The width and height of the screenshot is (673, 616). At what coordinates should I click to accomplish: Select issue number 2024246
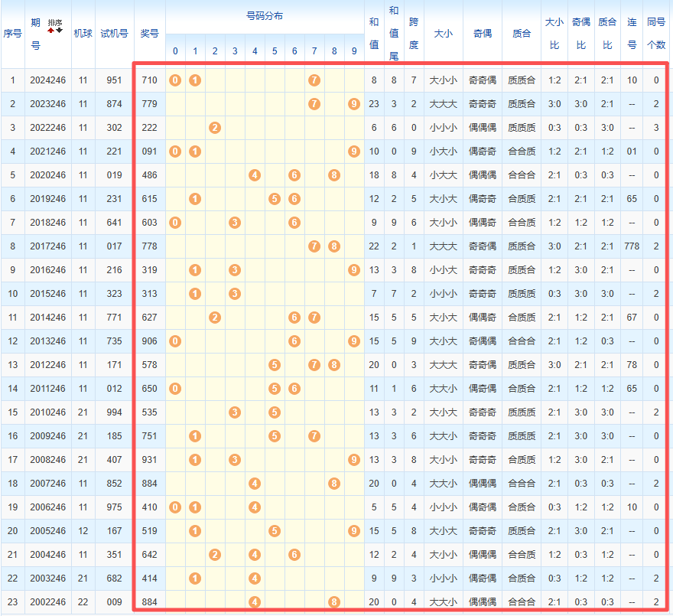point(47,80)
